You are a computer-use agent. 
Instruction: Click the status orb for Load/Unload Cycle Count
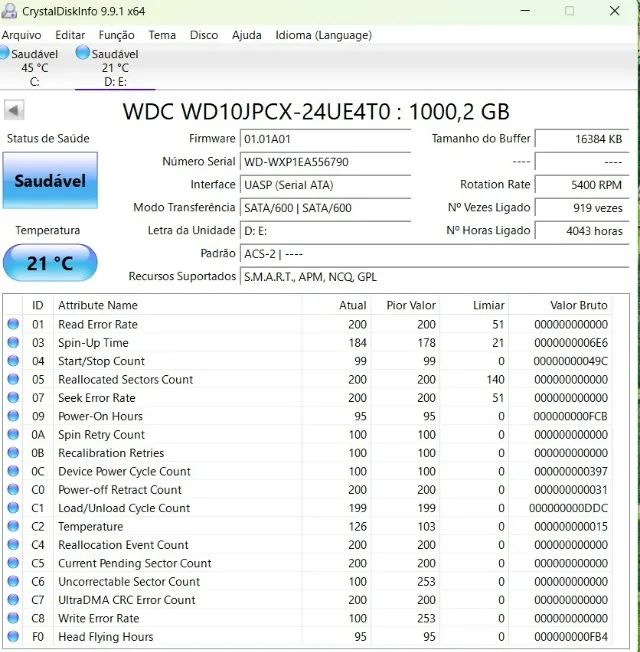[13, 507]
